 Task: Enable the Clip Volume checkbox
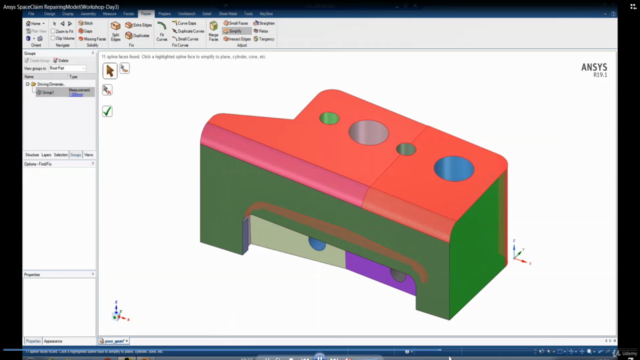[53, 38]
